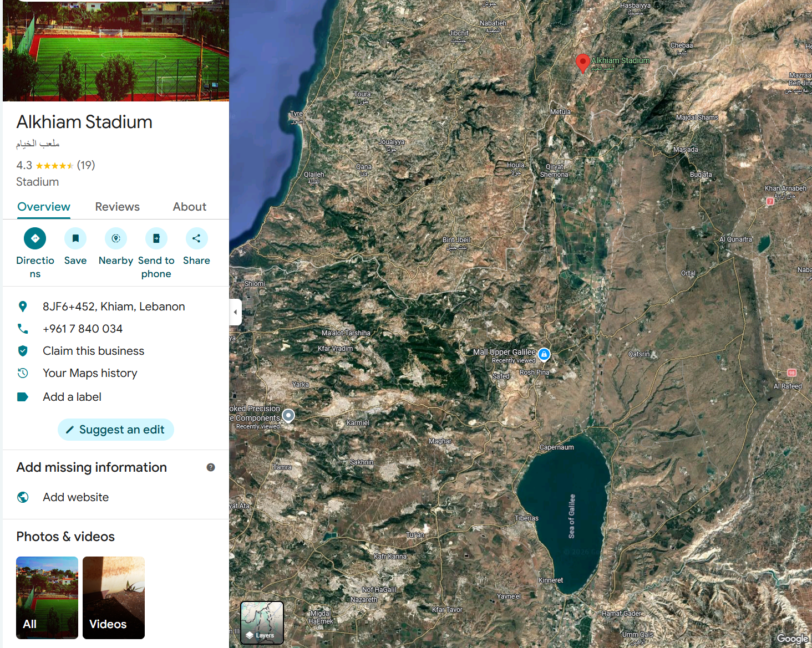Click the Maps history clock icon
The width and height of the screenshot is (812, 648).
click(x=23, y=373)
